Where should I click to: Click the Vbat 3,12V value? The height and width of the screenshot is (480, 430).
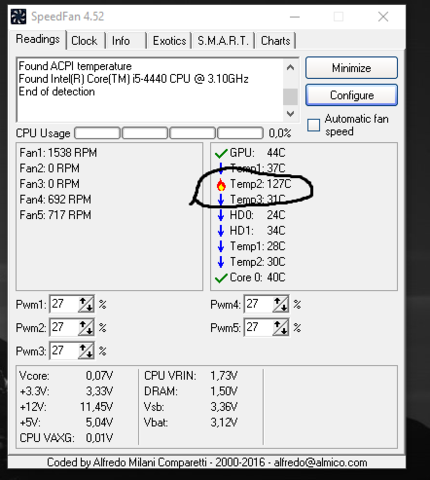click(224, 423)
